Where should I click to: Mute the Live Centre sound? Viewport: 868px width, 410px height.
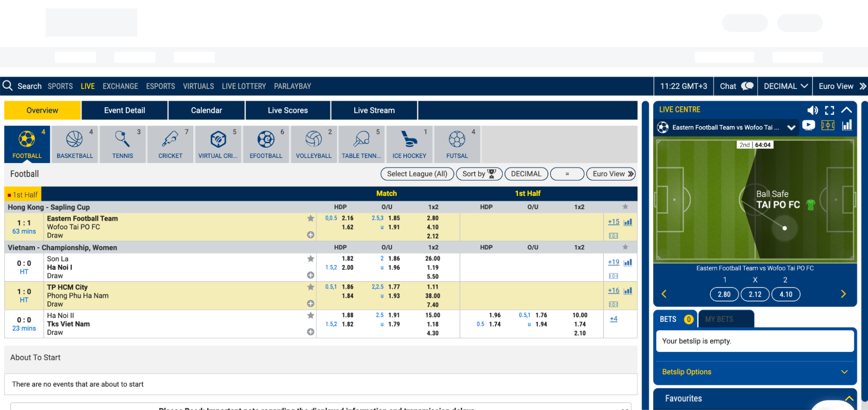(812, 110)
